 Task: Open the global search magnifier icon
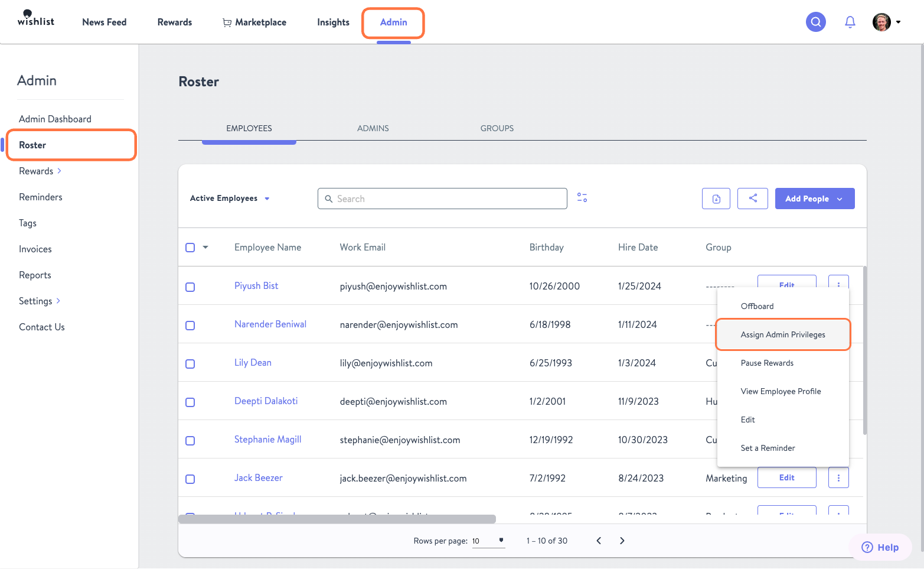(815, 21)
